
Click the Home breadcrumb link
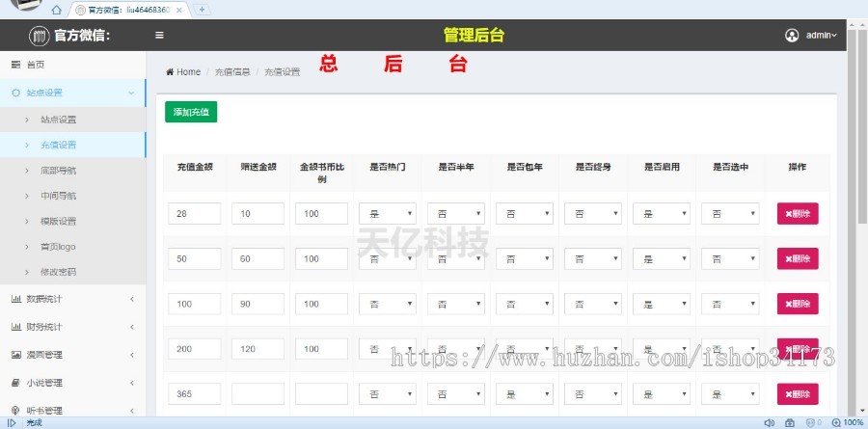click(x=183, y=72)
